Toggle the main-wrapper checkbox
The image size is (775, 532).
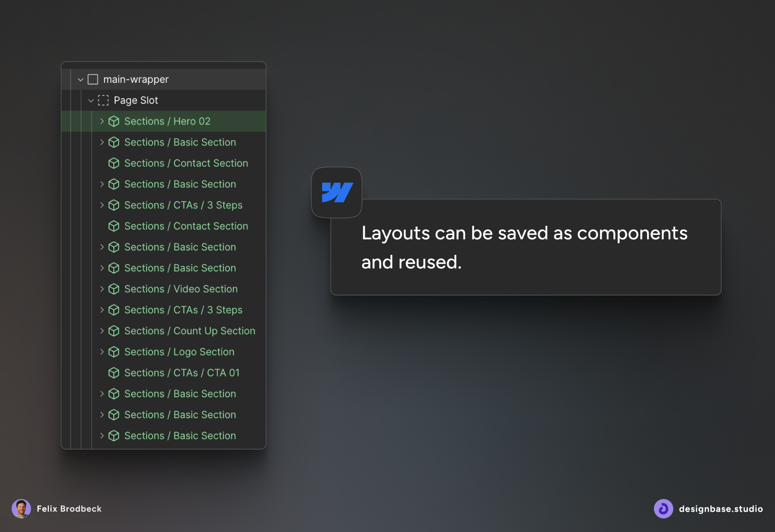point(92,79)
